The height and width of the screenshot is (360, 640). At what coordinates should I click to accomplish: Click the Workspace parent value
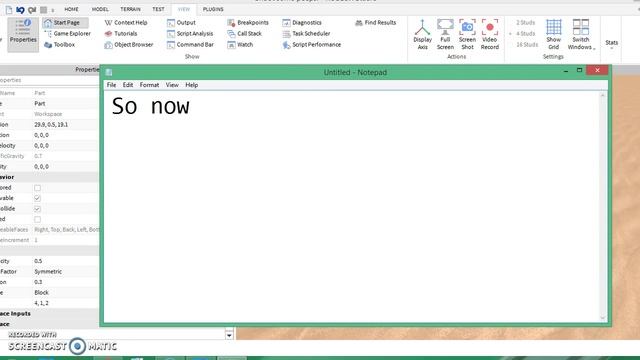click(x=48, y=114)
